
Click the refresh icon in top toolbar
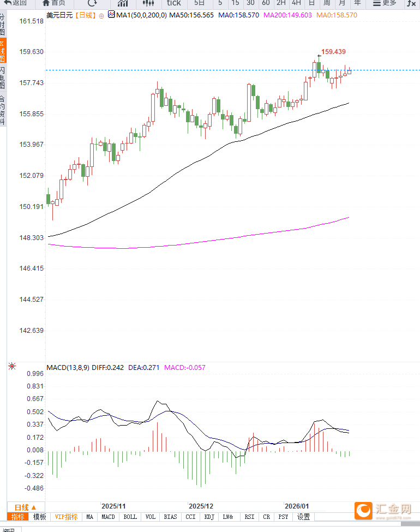93,3
